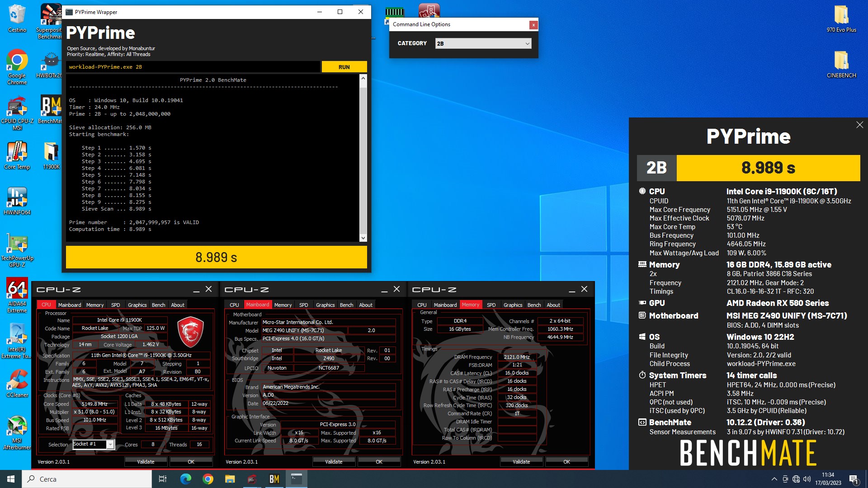Screen dimensions: 868x488
Task: Open Task View in taskbar
Action: point(163,479)
